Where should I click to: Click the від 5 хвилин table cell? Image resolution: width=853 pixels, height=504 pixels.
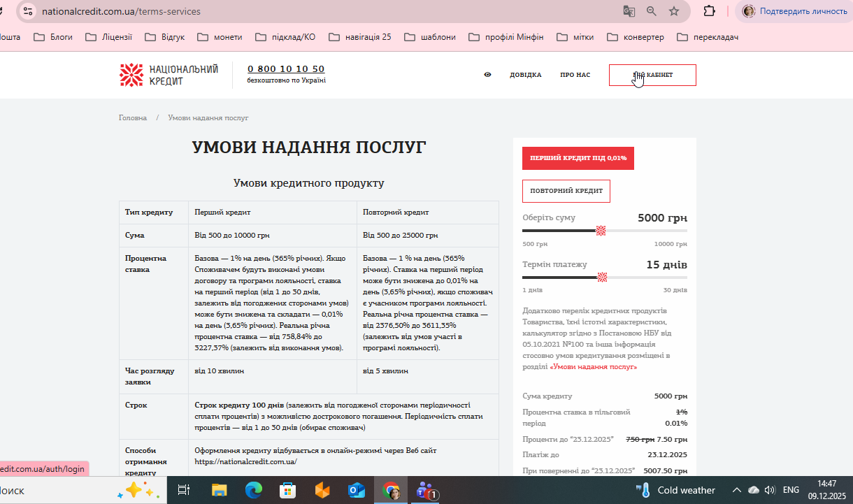pos(428,376)
